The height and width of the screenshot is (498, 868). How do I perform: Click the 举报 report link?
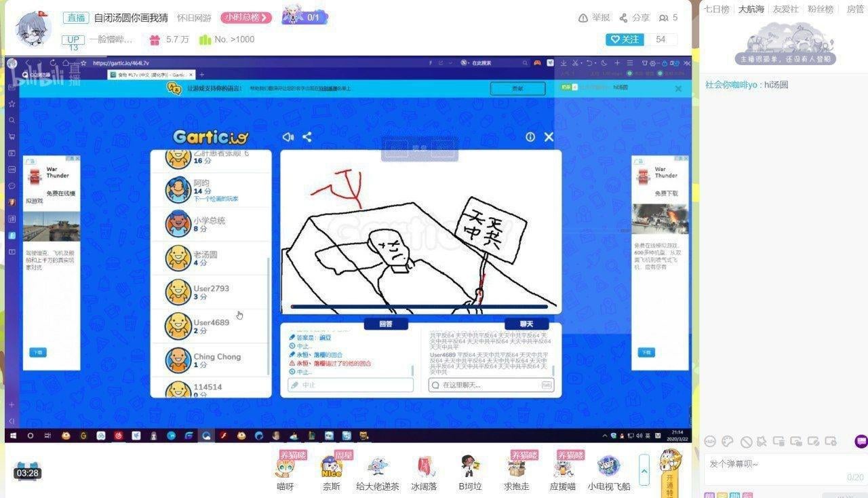[594, 18]
